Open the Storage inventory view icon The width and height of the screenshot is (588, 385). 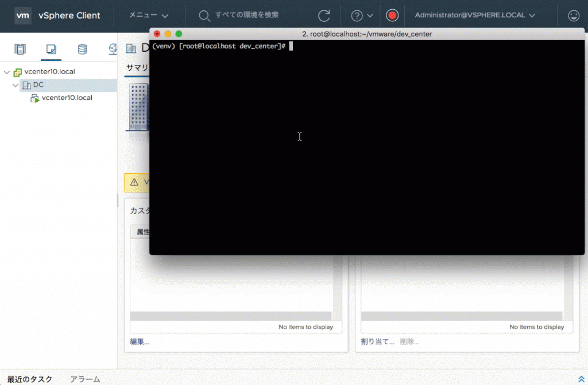pyautogui.click(x=82, y=49)
